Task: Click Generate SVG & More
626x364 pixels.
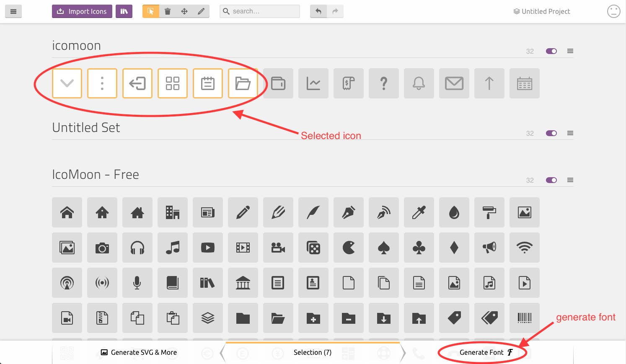Action: (x=139, y=352)
